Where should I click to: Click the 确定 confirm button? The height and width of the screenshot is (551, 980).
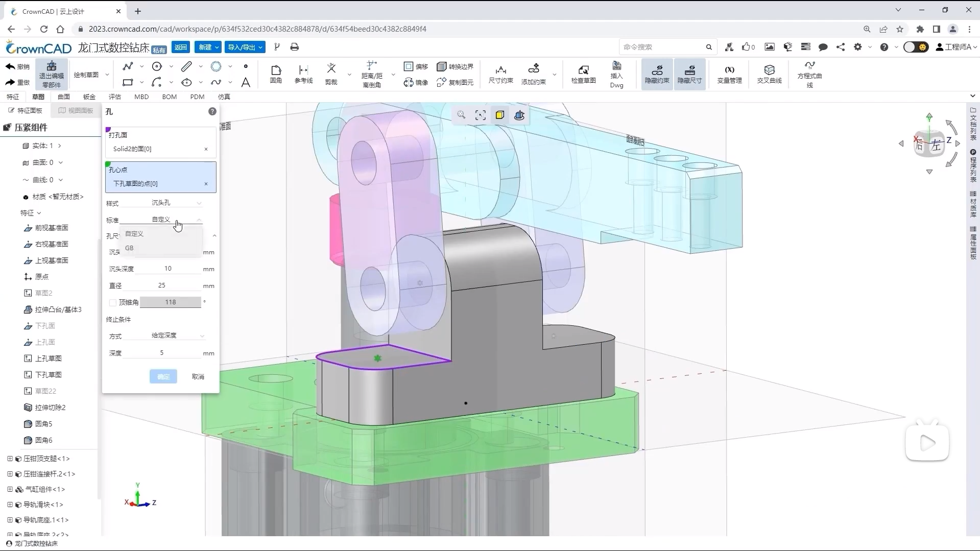click(x=163, y=377)
